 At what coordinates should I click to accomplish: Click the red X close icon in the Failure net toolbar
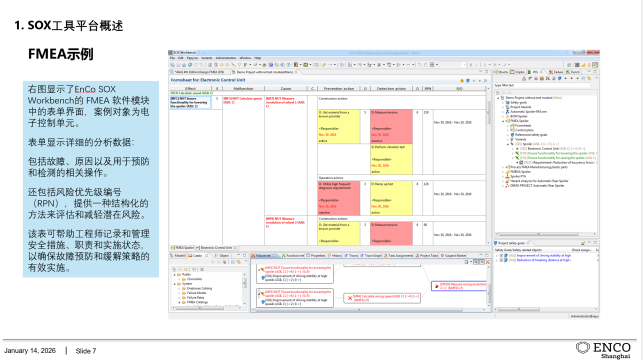487,262
